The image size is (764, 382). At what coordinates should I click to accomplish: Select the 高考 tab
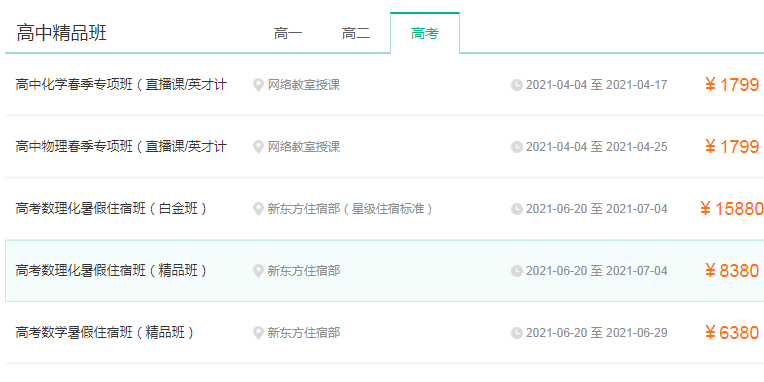(425, 33)
